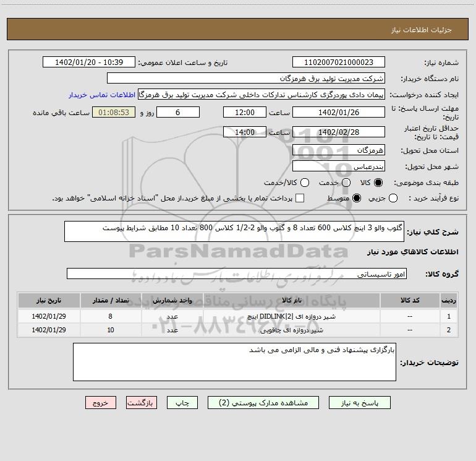Click the unit cell عدد in row 2

pyautogui.click(x=172, y=330)
